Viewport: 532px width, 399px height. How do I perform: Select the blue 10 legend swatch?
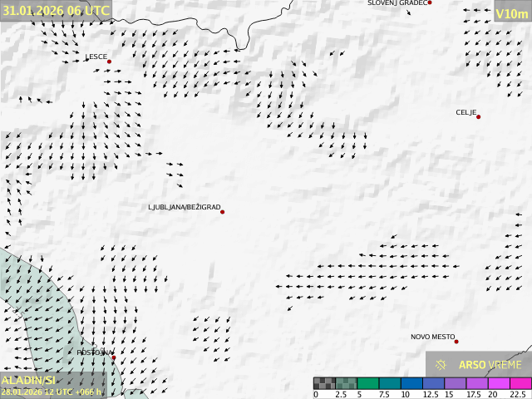tap(411, 383)
